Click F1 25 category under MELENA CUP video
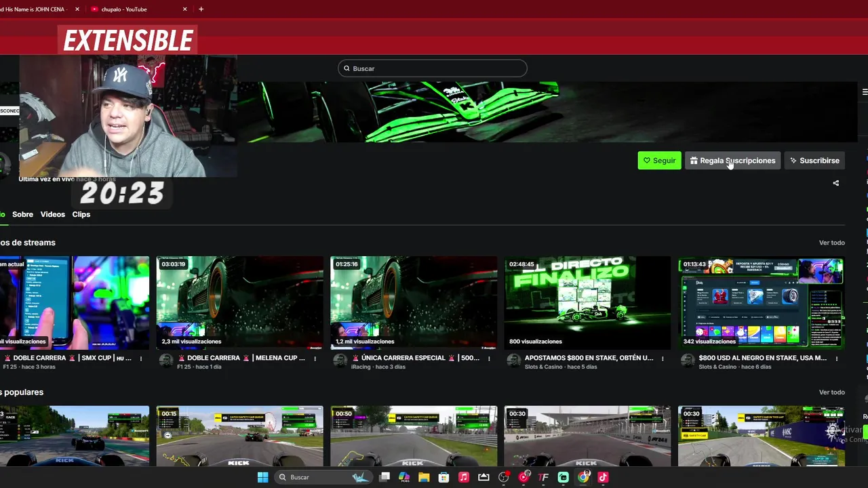The width and height of the screenshot is (868, 488). [185, 367]
